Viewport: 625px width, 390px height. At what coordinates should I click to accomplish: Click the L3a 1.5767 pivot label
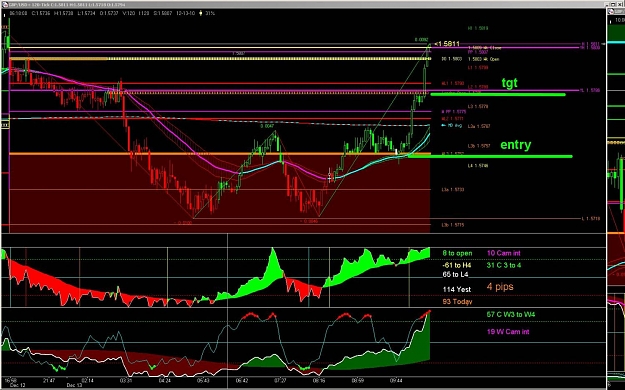click(x=479, y=126)
